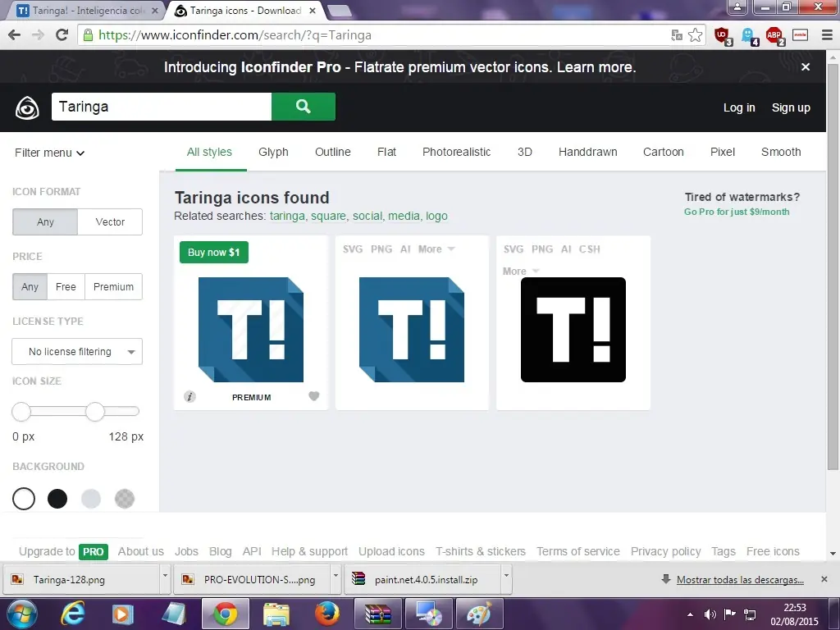Click the maximum icon size slider handle
The height and width of the screenshot is (630, 840).
95,412
